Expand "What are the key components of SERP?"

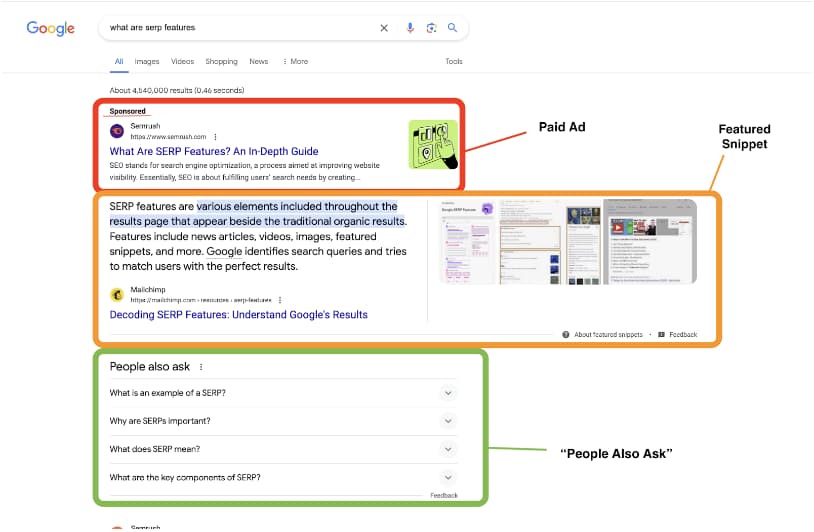(x=448, y=477)
